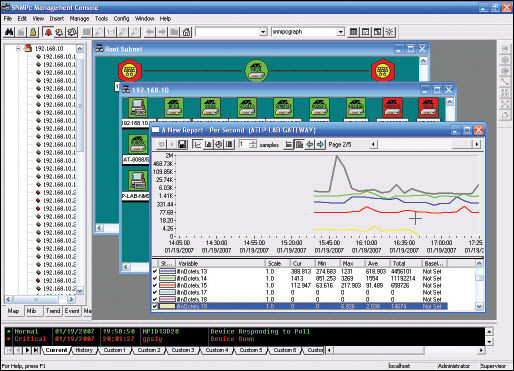Toggle the ifInOctets.13 checkbox
The width and height of the screenshot is (514, 371).
(x=155, y=271)
